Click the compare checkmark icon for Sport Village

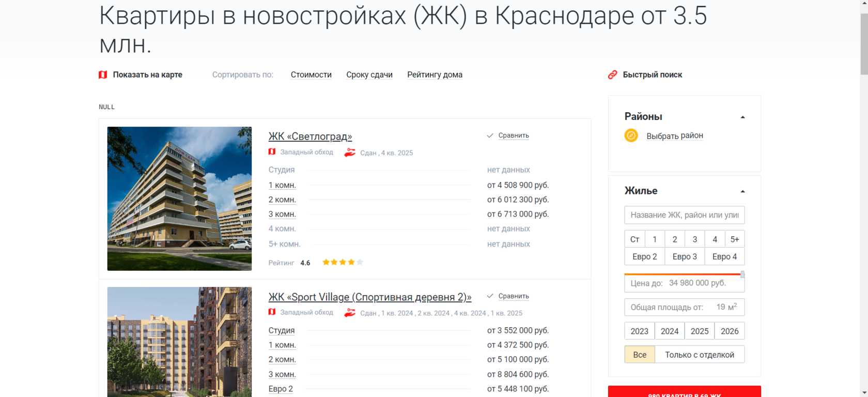490,296
